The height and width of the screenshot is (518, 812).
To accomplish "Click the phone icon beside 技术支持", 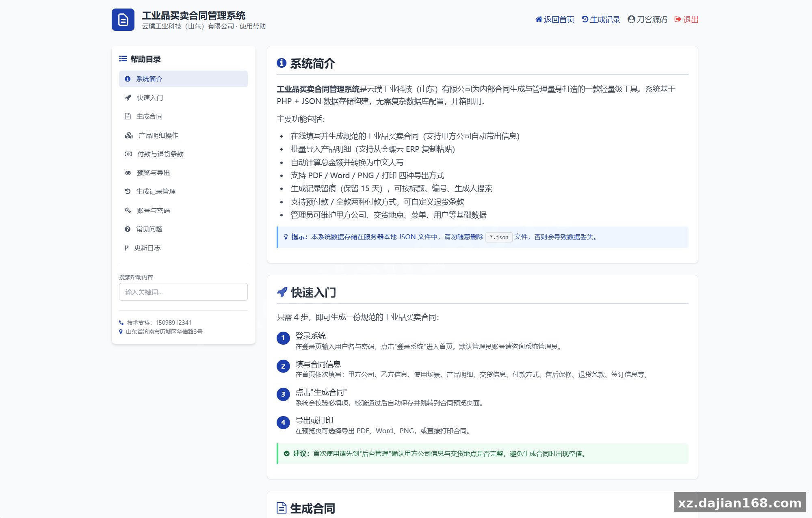I will (121, 323).
